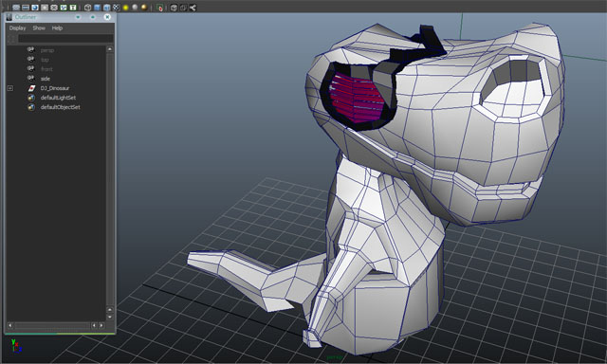Enable High Quality gold sphere icon

tap(144, 7)
